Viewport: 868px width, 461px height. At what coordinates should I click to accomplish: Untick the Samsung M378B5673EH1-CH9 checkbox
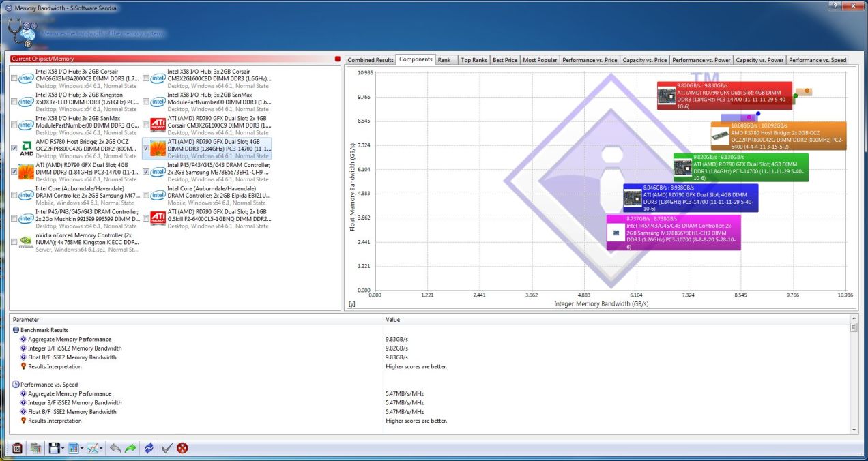146,172
